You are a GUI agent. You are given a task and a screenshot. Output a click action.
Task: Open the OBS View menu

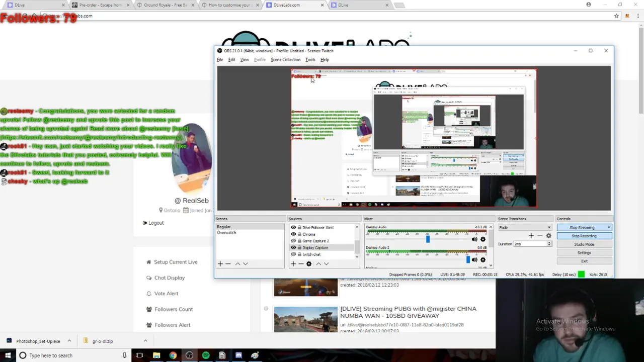(245, 59)
